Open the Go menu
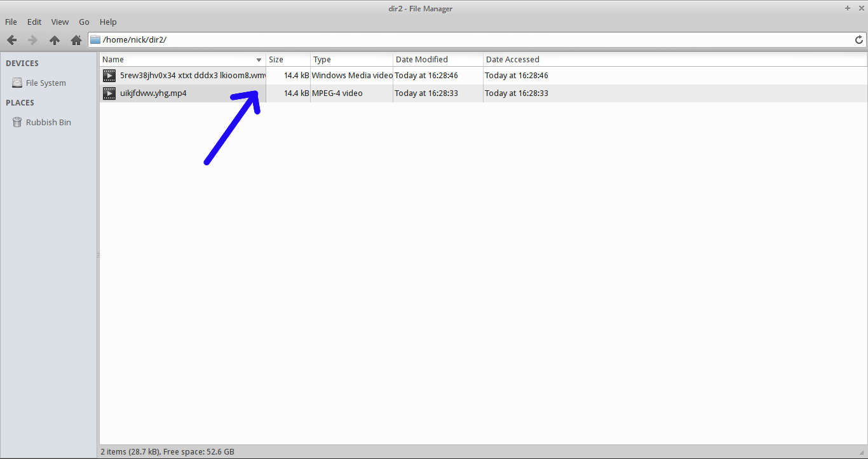 point(84,22)
